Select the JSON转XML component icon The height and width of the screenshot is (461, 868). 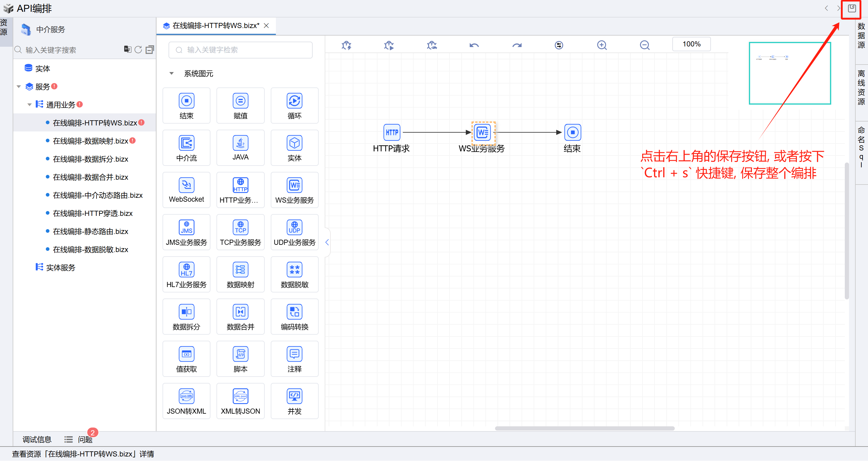[x=186, y=396]
